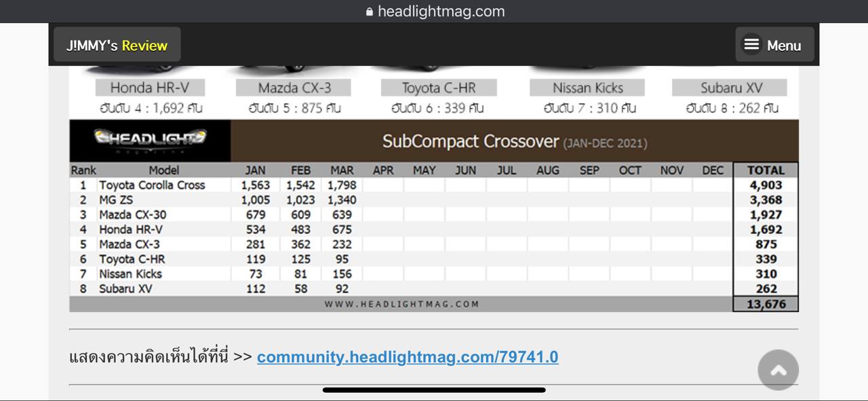Click Nissan Kicks MAR value 156

click(x=342, y=274)
